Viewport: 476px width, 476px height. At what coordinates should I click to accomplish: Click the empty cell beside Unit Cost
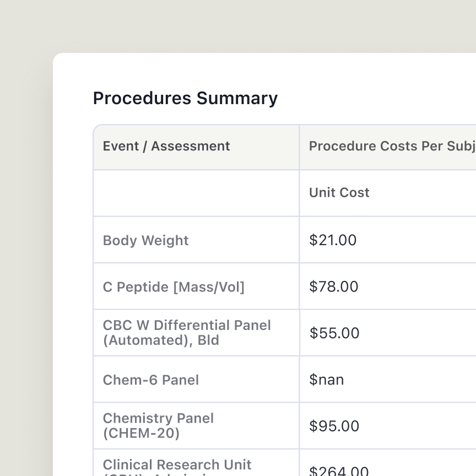coord(196,193)
